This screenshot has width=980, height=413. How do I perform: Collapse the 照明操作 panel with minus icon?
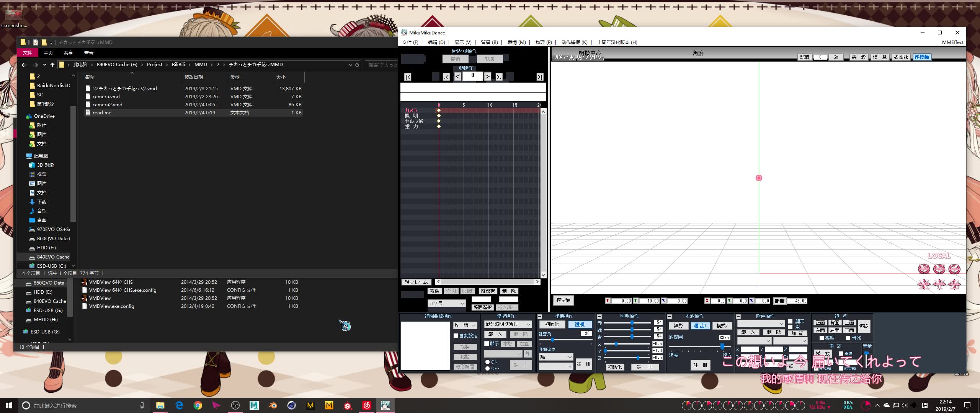pos(599,317)
